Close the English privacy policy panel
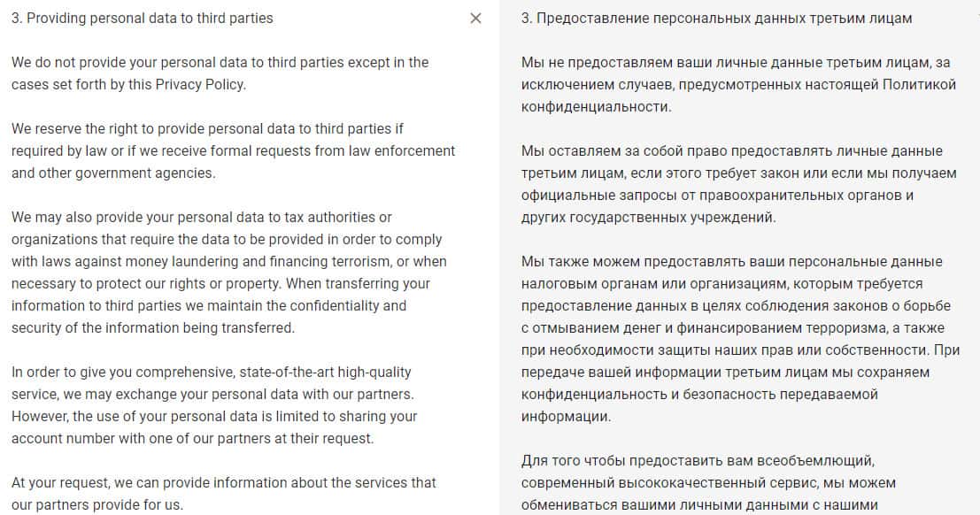Viewport: 980px width, 515px height. pos(475,19)
